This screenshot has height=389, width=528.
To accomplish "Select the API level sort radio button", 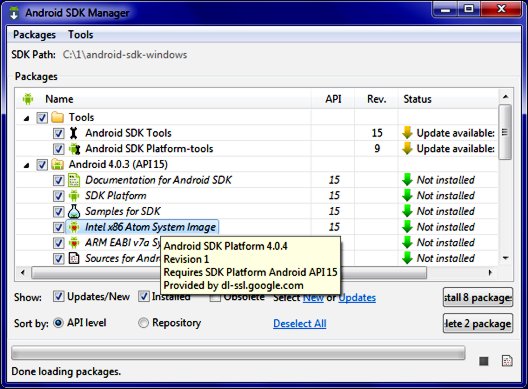I will click(58, 323).
